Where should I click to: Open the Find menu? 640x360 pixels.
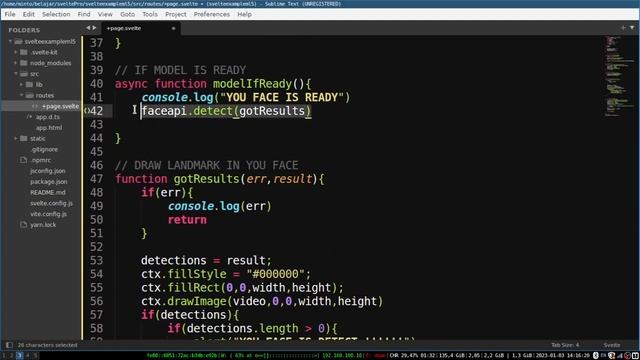[x=84, y=14]
